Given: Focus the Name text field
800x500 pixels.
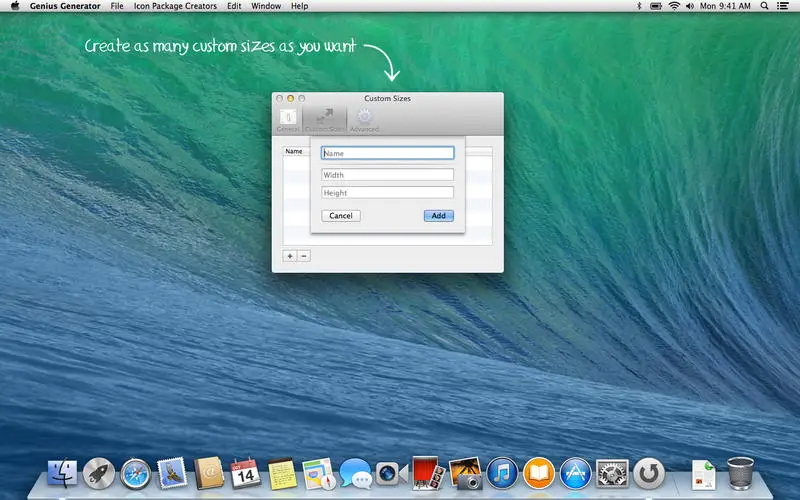Looking at the screenshot, I should pyautogui.click(x=388, y=153).
